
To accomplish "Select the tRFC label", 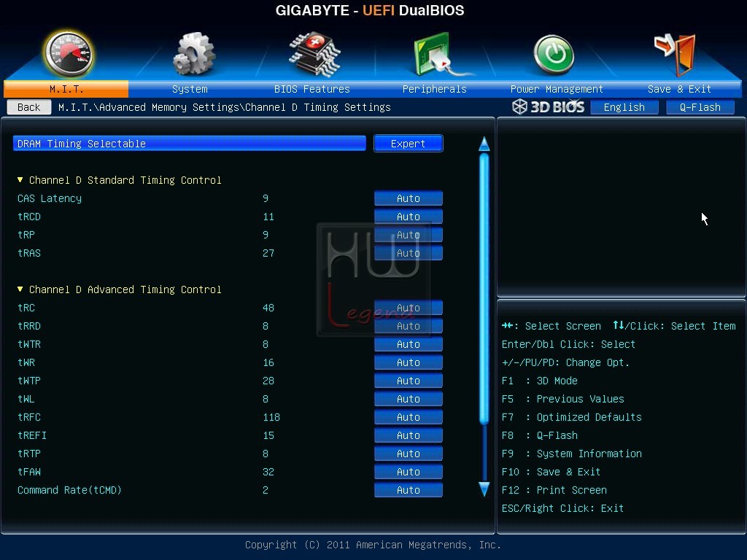I will coord(29,417).
